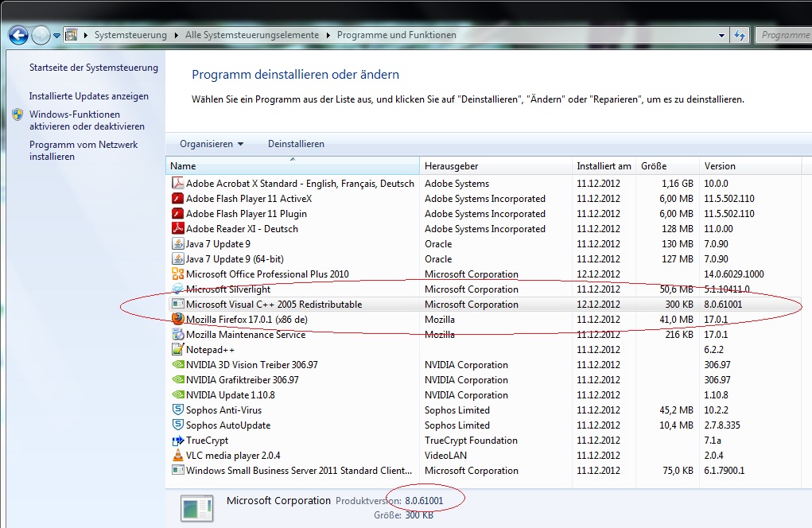Click 'TrueCrypt Foundation' publisher cell
This screenshot has height=528, width=812.
[x=471, y=440]
